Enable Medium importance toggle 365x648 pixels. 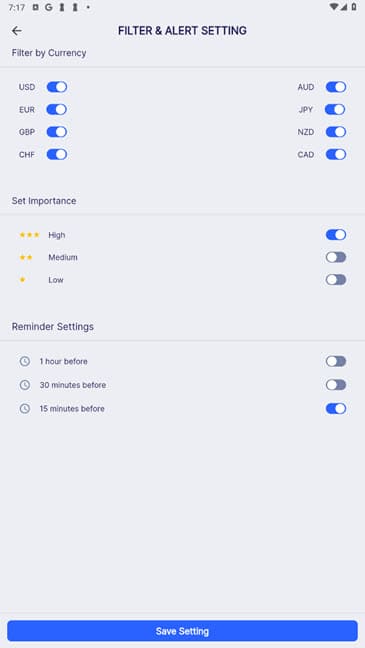point(336,257)
